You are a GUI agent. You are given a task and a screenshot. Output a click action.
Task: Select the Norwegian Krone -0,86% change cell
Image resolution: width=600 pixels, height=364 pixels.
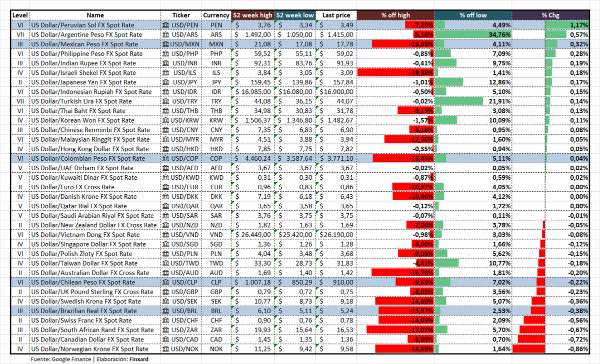click(550, 348)
